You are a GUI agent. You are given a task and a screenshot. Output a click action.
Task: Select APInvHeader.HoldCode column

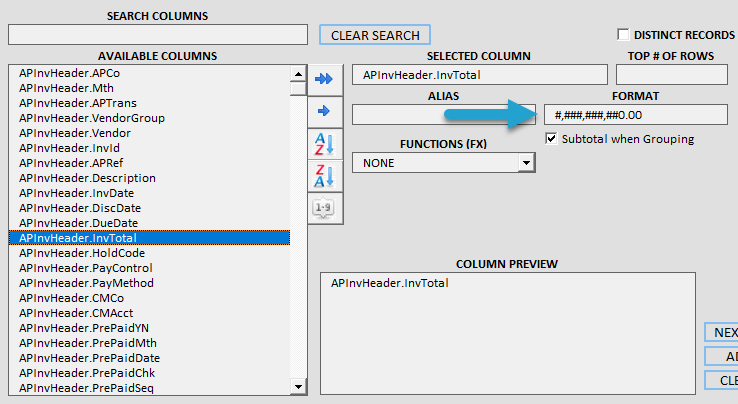pos(150,253)
